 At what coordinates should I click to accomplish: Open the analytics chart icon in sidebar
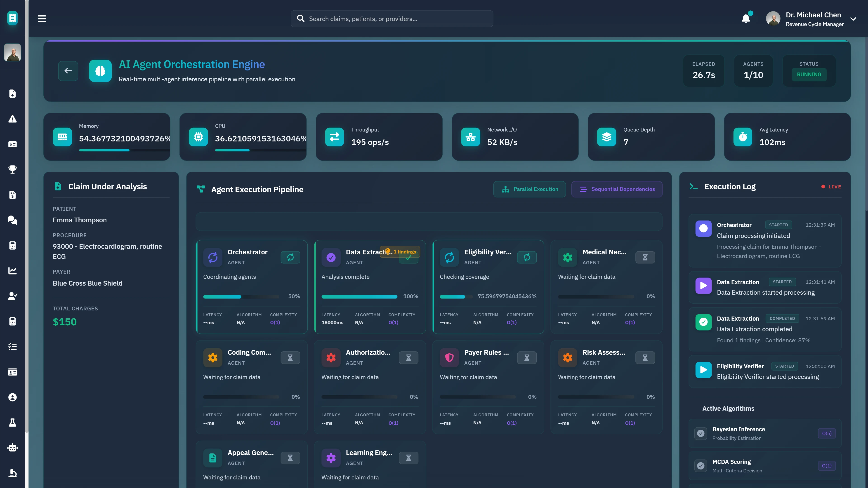point(12,270)
